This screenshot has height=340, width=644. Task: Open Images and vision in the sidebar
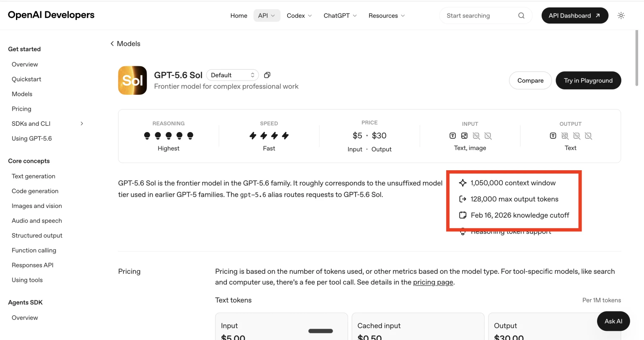37,206
